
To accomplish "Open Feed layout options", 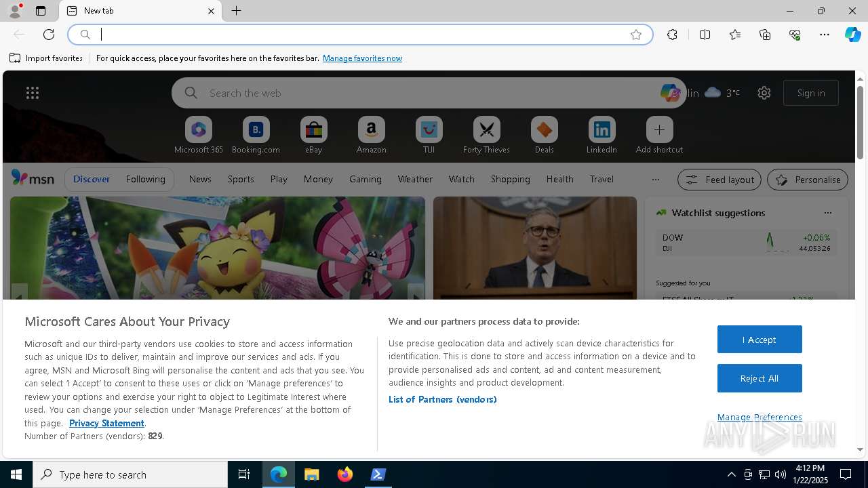I will click(719, 180).
